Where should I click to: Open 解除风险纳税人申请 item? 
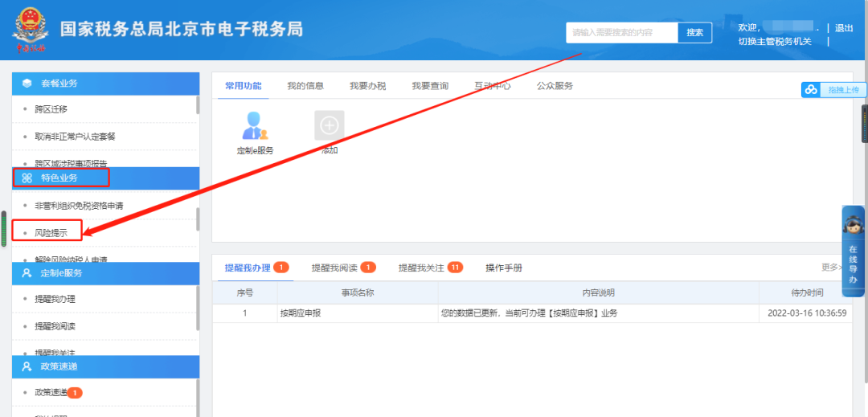point(71,260)
